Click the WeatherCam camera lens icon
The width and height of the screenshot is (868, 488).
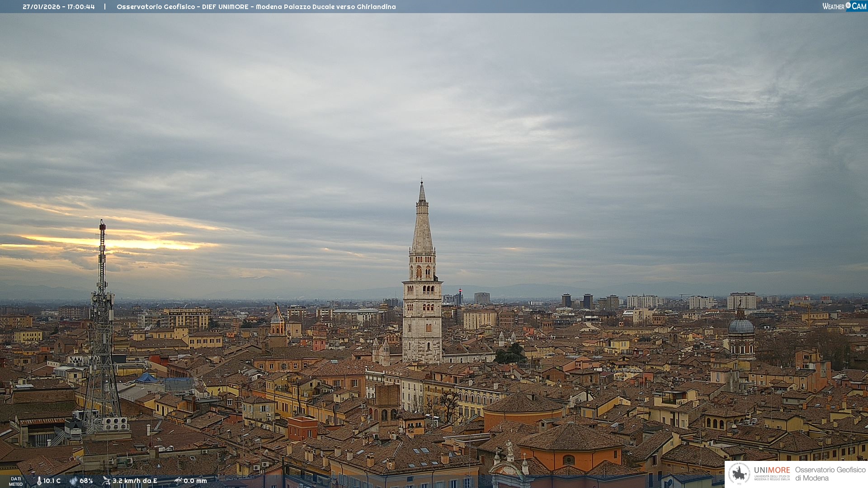tap(848, 5)
